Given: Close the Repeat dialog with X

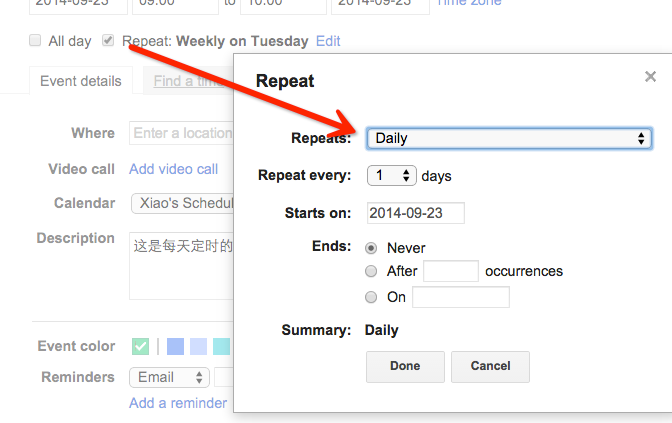Looking at the screenshot, I should pos(650,77).
